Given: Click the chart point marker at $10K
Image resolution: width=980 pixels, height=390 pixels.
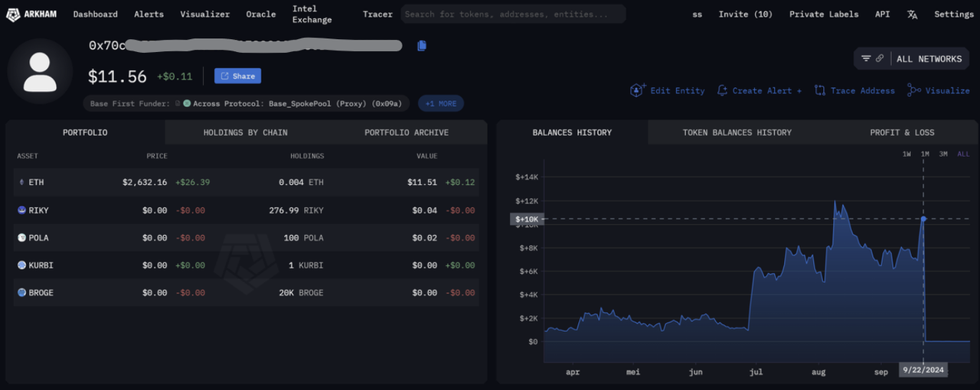Looking at the screenshot, I should click(924, 219).
